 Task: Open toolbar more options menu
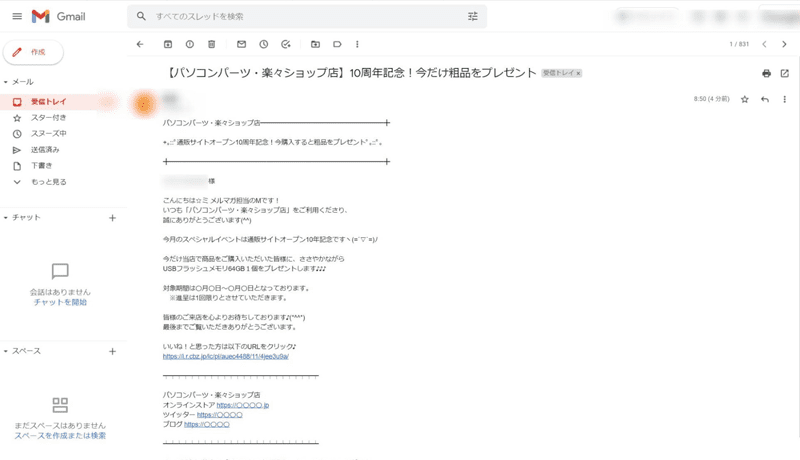point(357,44)
